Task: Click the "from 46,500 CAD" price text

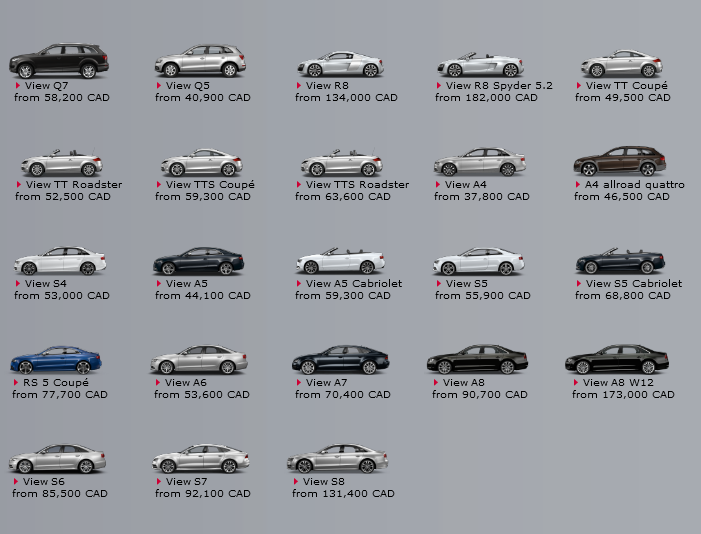Action: pyautogui.click(x=622, y=197)
